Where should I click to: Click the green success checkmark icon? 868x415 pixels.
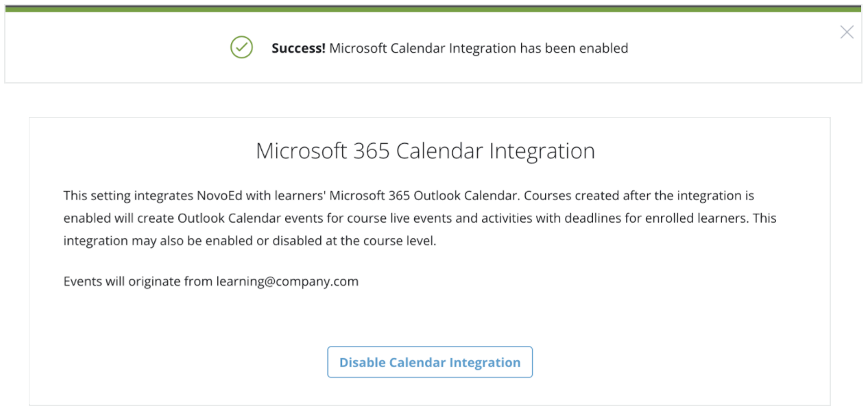pyautogui.click(x=241, y=47)
